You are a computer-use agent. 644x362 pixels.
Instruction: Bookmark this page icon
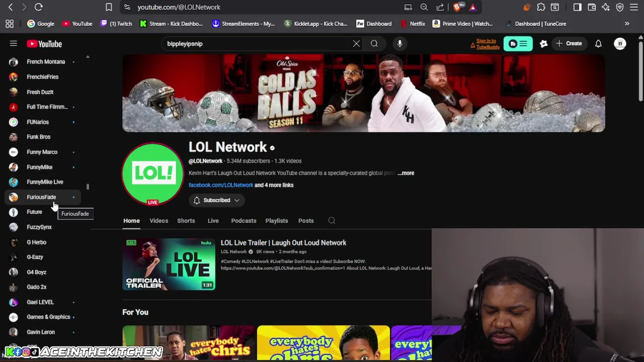pos(109,7)
